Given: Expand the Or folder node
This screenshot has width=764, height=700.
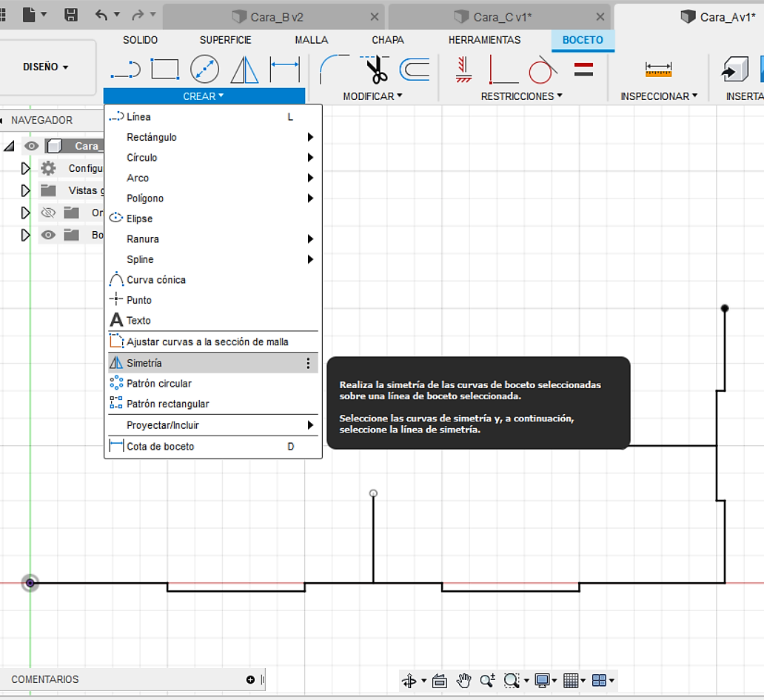Looking at the screenshot, I should click(25, 213).
